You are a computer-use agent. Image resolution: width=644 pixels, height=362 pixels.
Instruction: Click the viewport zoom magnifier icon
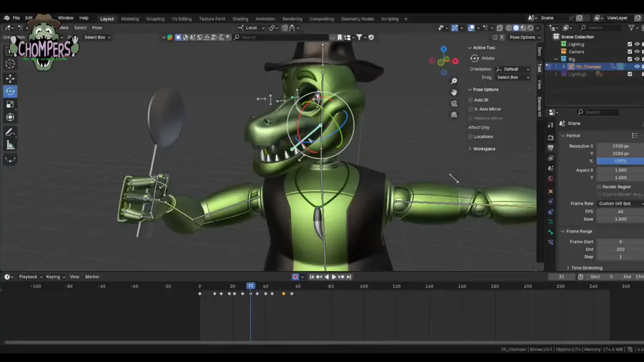click(x=454, y=82)
